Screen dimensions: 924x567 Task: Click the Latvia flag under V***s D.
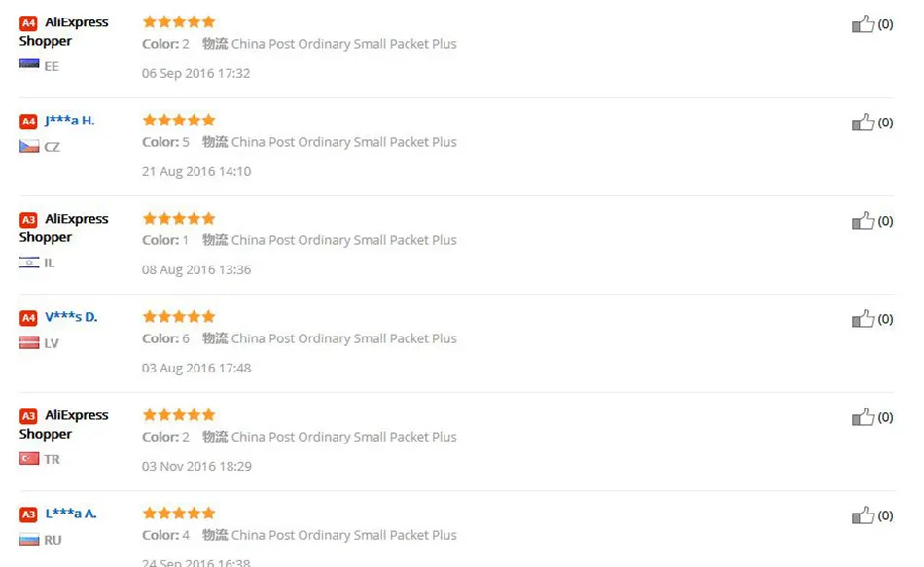[29, 342]
